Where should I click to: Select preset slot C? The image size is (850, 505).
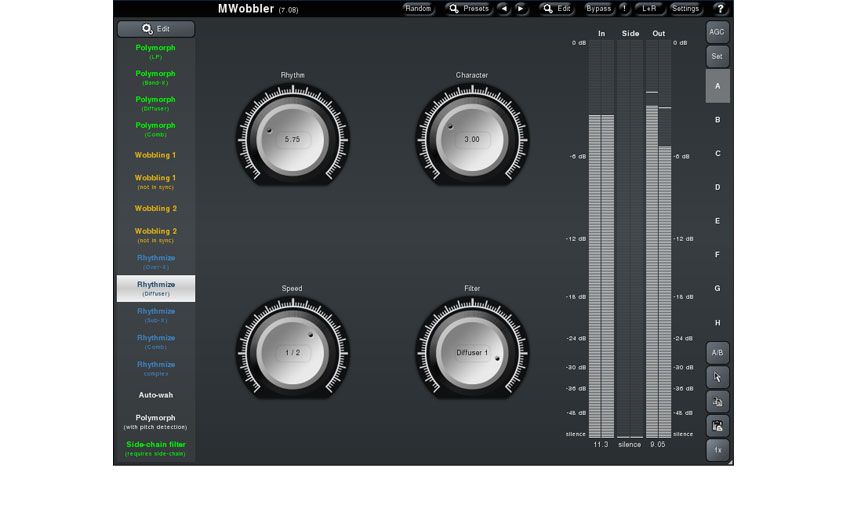coord(717,153)
